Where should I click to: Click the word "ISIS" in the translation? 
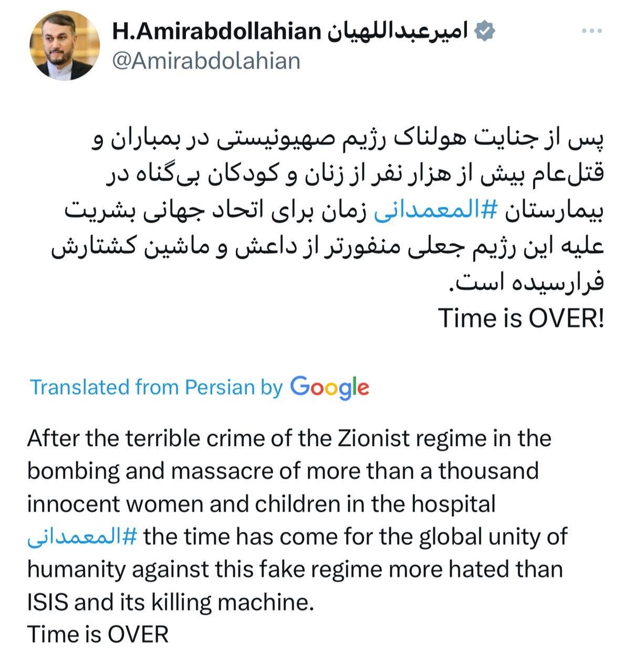point(47,602)
